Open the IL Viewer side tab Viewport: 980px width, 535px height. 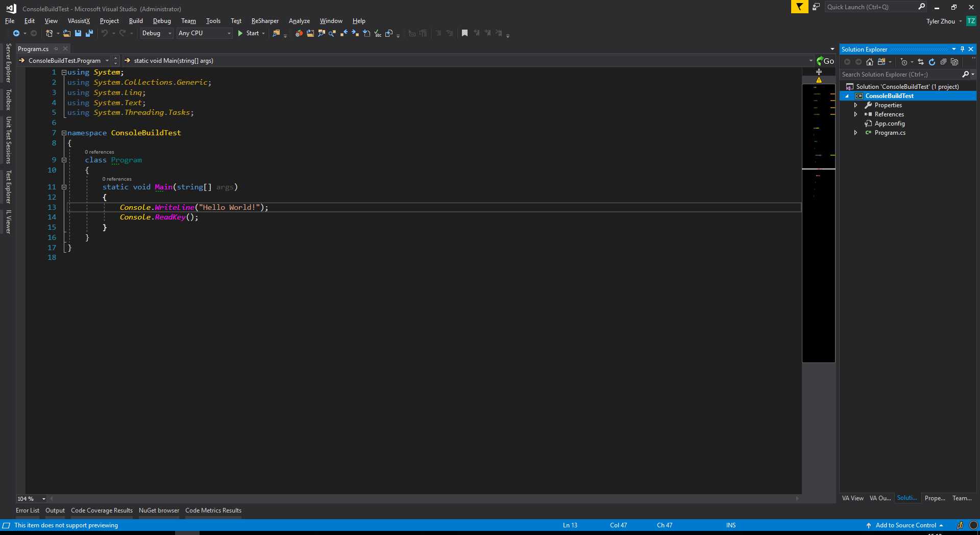pyautogui.click(x=8, y=222)
